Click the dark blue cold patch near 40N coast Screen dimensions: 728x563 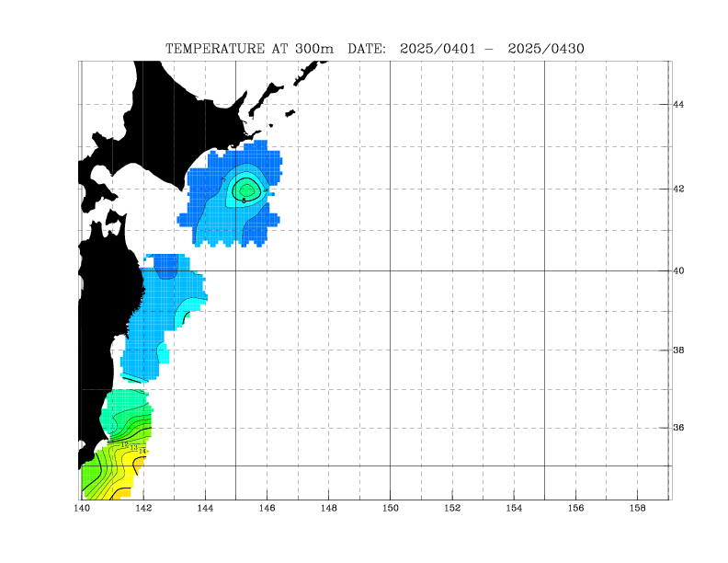166,265
